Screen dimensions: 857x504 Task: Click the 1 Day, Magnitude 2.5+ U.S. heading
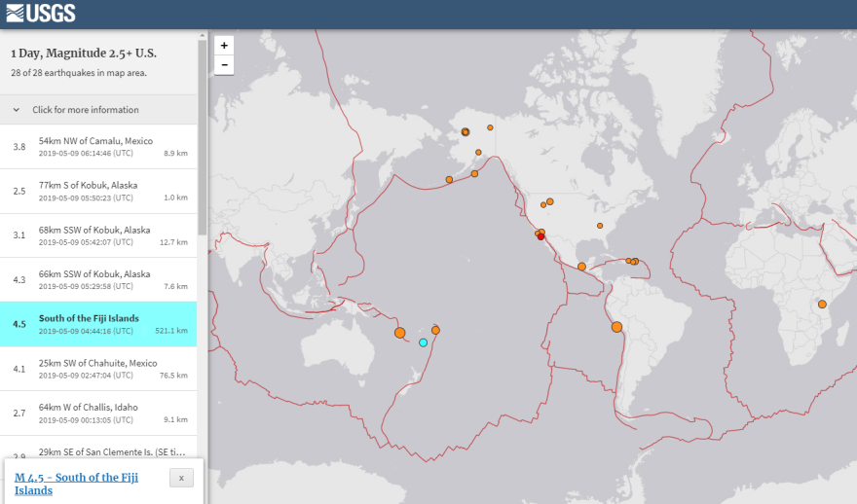84,54
